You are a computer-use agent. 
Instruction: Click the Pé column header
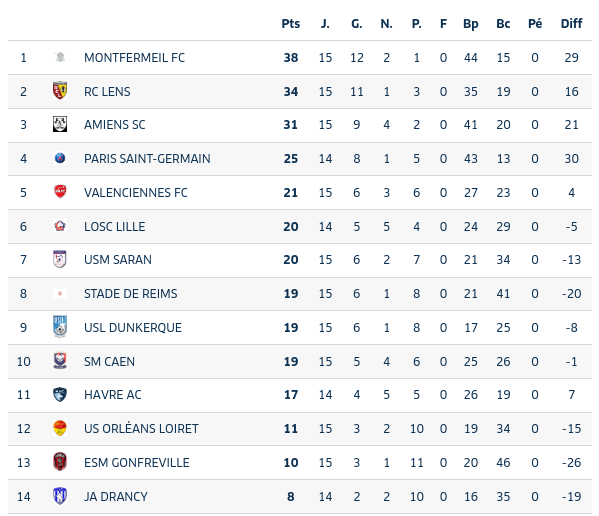point(535,24)
